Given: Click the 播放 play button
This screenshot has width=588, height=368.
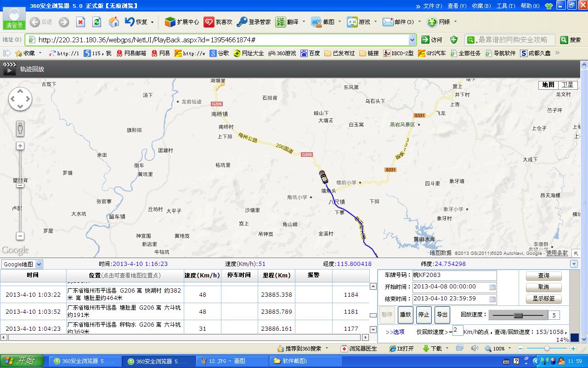Looking at the screenshot, I should 406,315.
